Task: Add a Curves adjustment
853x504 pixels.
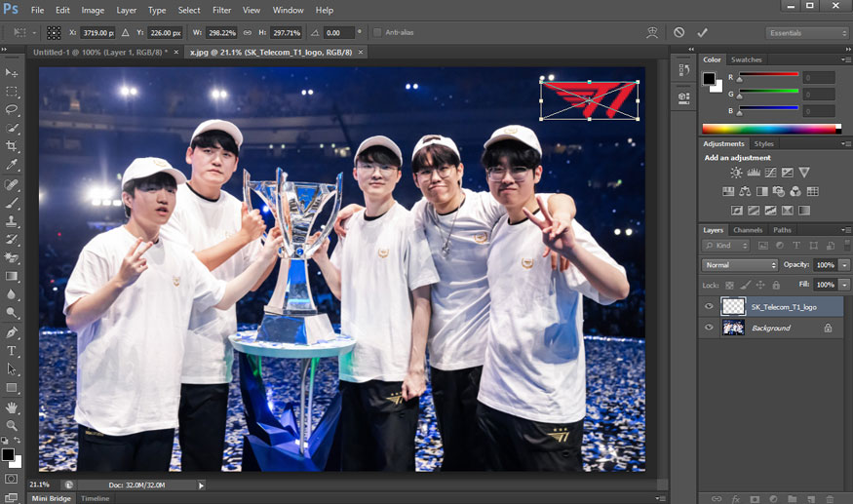Action: click(x=770, y=173)
